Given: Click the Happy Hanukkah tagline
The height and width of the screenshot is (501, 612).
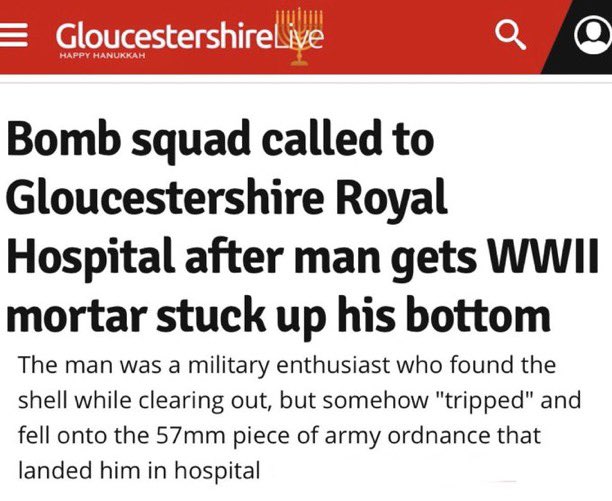Looking at the screenshot, I should 102,56.
